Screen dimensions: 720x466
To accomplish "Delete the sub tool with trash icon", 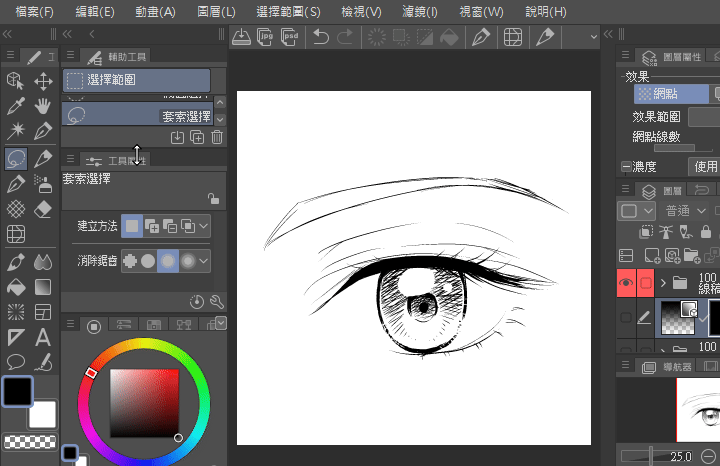I will pos(217,137).
